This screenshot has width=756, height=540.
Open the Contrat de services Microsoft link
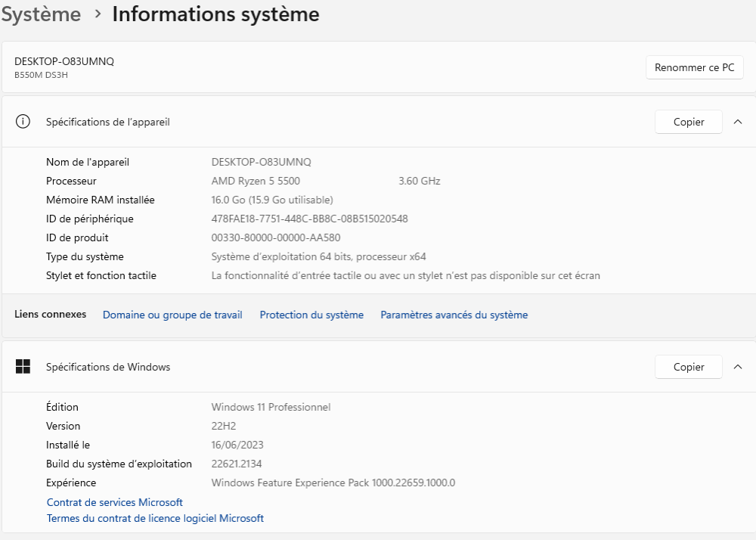[115, 502]
